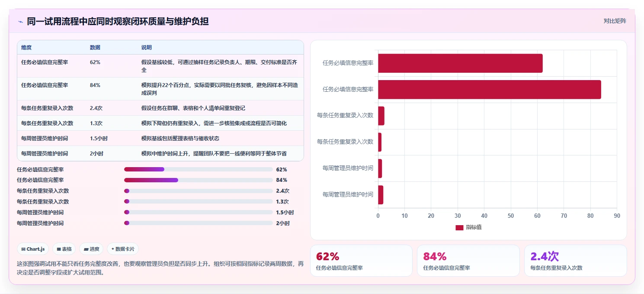
Task: Click the 2.4次 progress bar
Action: click(x=198, y=191)
